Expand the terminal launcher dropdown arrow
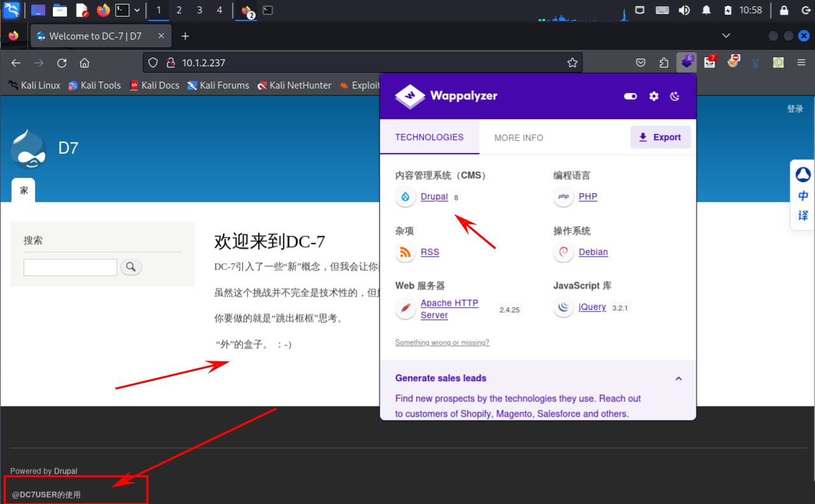 tap(137, 10)
